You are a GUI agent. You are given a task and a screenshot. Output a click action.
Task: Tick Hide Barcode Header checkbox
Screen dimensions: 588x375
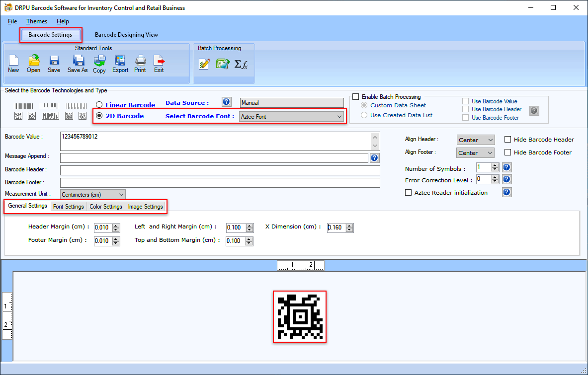(508, 140)
